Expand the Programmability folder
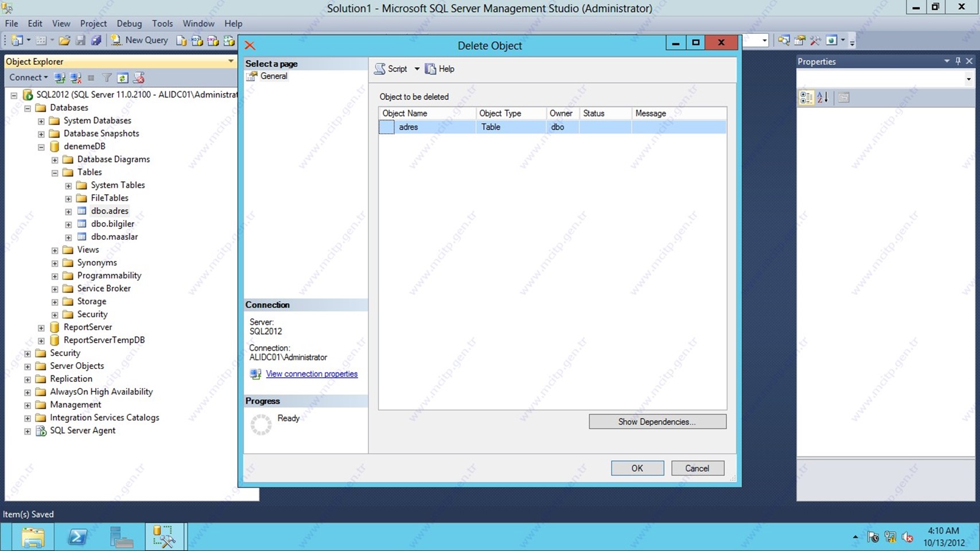The width and height of the screenshot is (980, 551). [55, 276]
